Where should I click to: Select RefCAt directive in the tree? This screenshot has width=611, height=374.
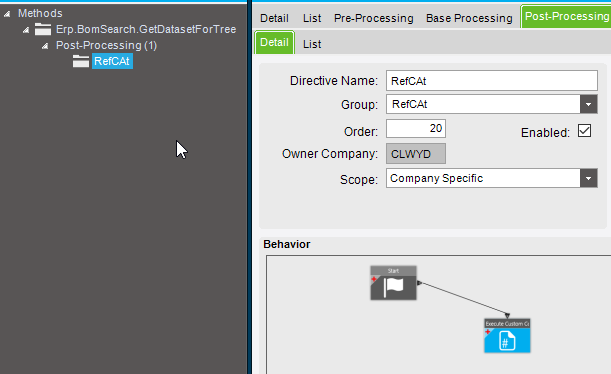[112, 61]
